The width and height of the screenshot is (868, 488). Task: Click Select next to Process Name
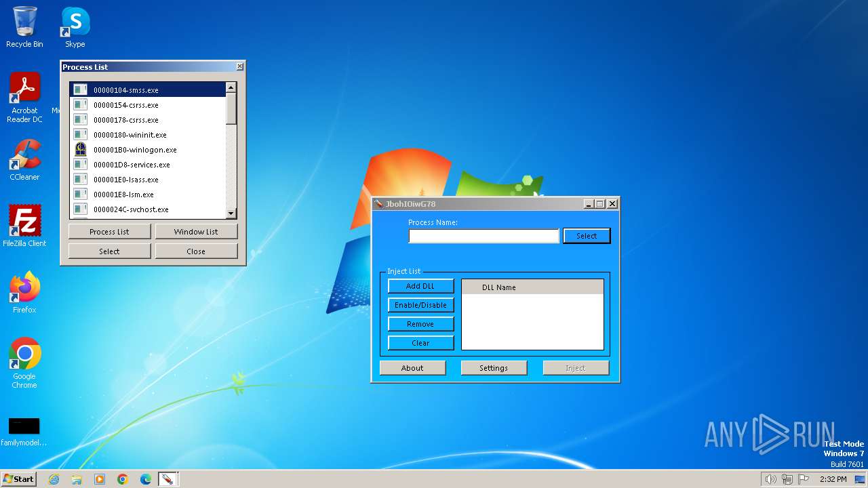pos(587,236)
